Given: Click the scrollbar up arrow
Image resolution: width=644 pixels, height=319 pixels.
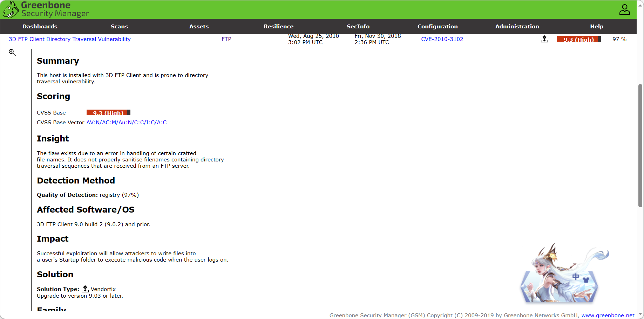Looking at the screenshot, I should click(640, 6).
